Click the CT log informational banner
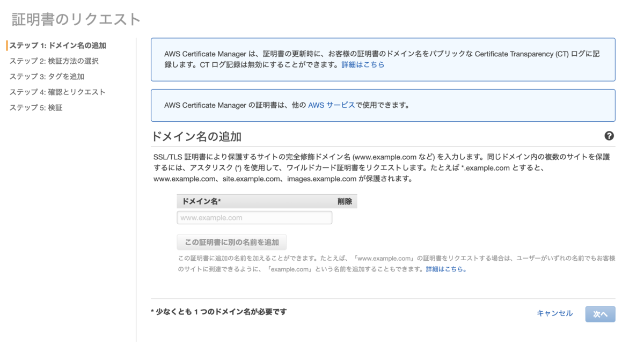 (x=383, y=58)
